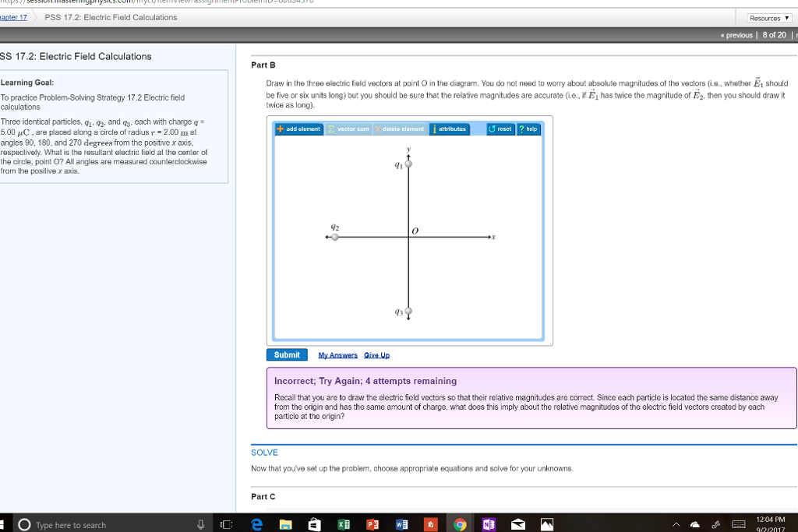Open OneNote from the taskbar
Viewport: 798px width, 532px height.
coord(488,523)
